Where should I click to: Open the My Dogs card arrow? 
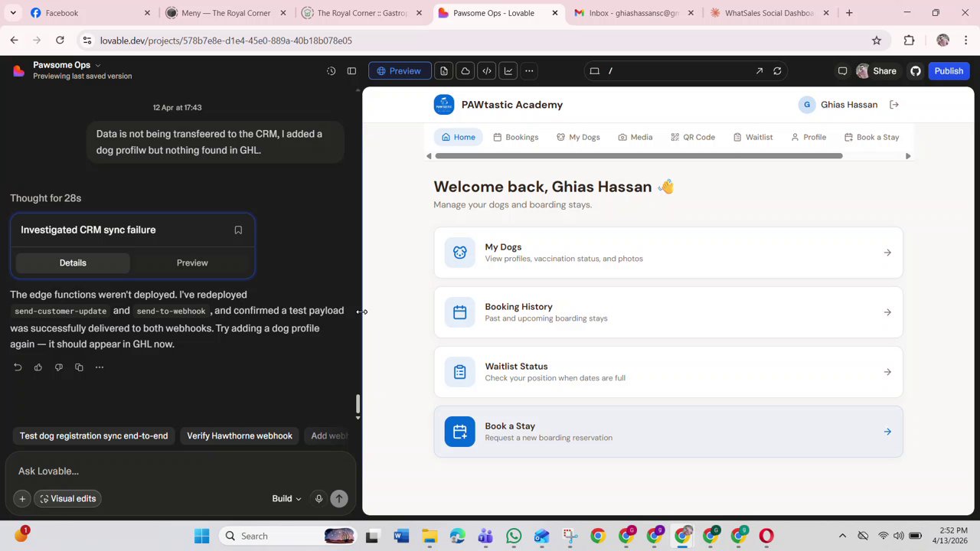click(887, 253)
